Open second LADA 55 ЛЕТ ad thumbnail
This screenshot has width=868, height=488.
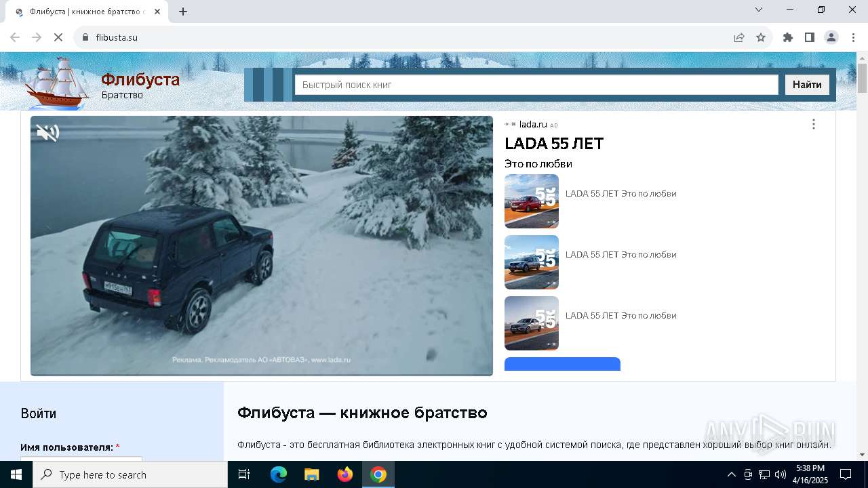(x=532, y=262)
